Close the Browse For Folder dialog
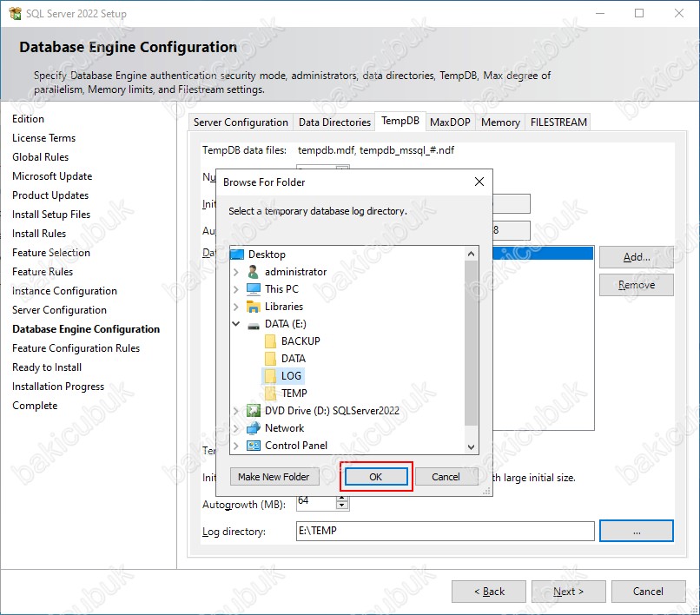 [x=479, y=182]
